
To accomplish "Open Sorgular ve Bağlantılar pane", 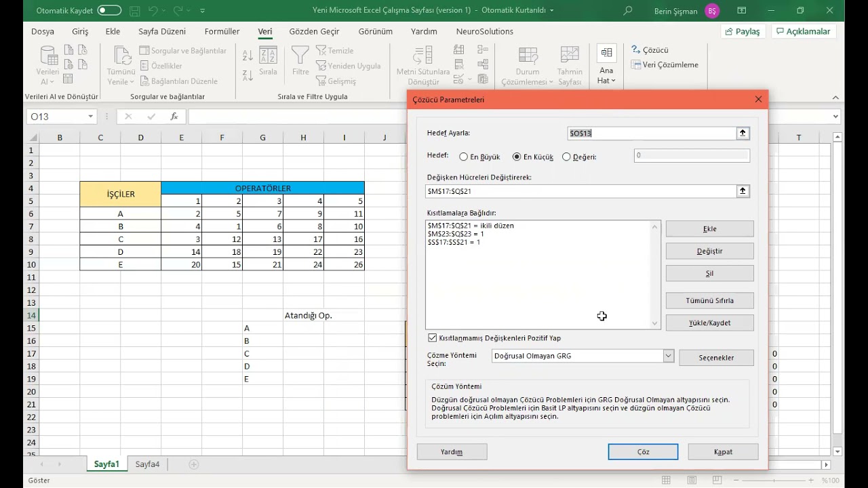I will point(182,51).
